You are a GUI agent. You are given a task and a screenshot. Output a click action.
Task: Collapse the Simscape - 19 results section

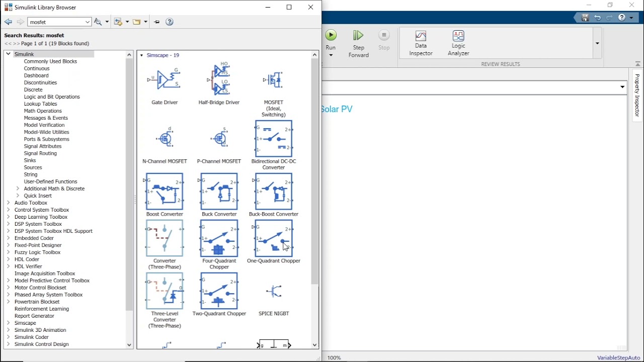(141, 55)
